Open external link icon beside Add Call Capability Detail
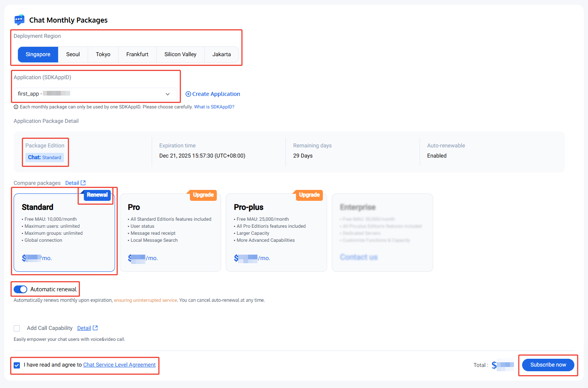Viewport: 588px width, 388px height. pos(95,328)
